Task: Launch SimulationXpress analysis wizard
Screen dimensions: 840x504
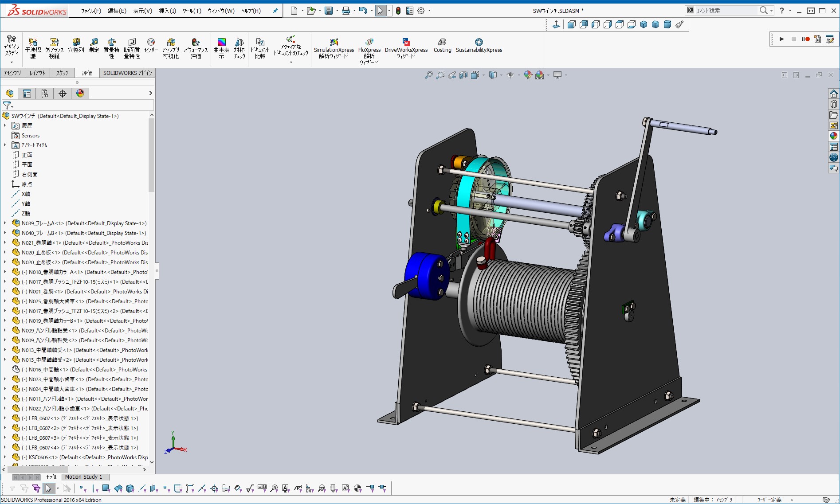Action: click(x=334, y=48)
